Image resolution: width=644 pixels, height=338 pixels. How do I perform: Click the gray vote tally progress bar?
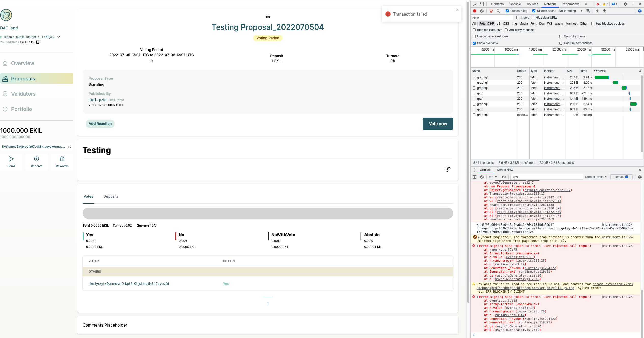[268, 213]
